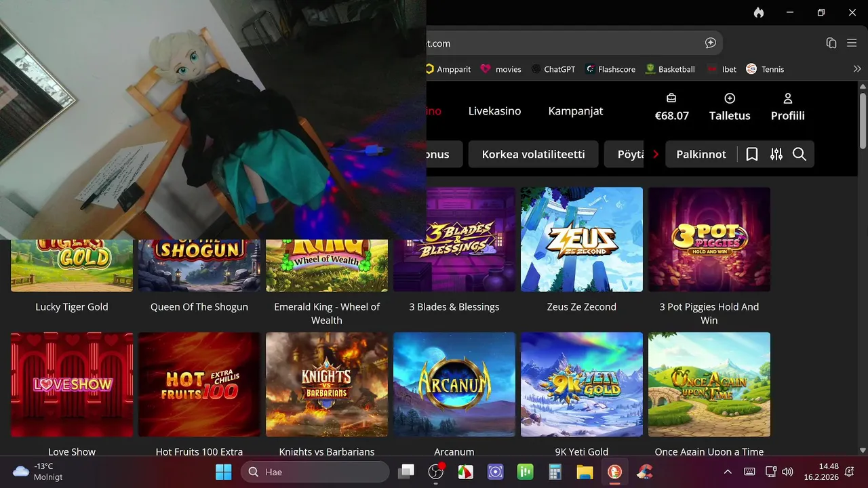Image resolution: width=868 pixels, height=488 pixels.
Task: Open the Once Again Upon a Time thumbnail
Action: click(709, 384)
